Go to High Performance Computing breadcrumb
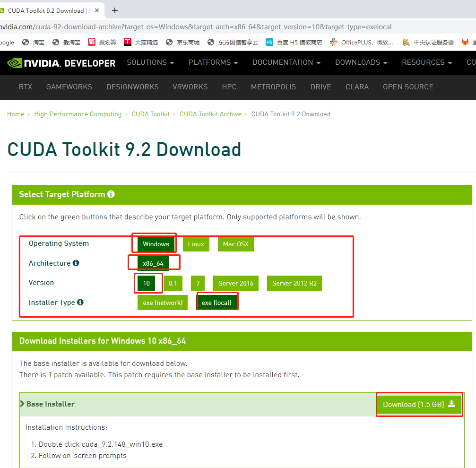Image resolution: width=476 pixels, height=468 pixels. [x=78, y=114]
